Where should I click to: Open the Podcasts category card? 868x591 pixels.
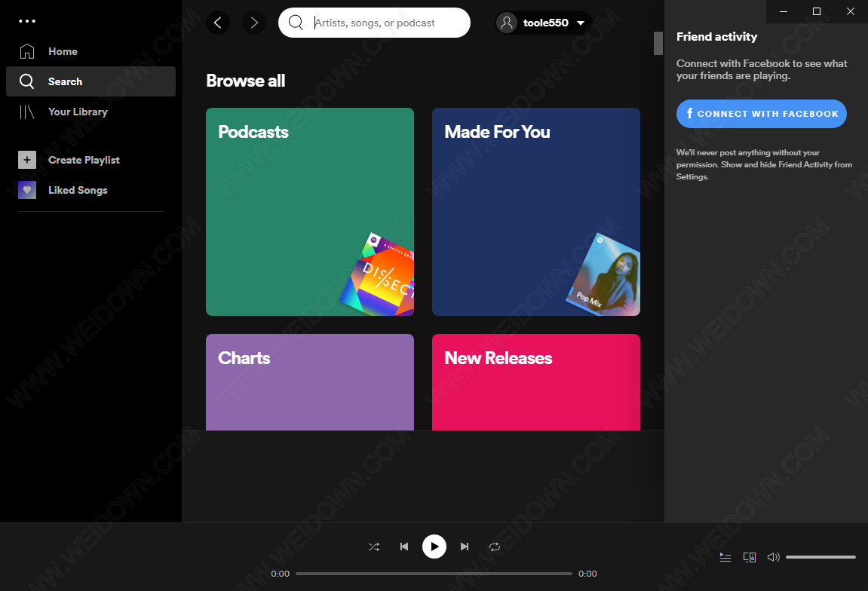tap(310, 212)
